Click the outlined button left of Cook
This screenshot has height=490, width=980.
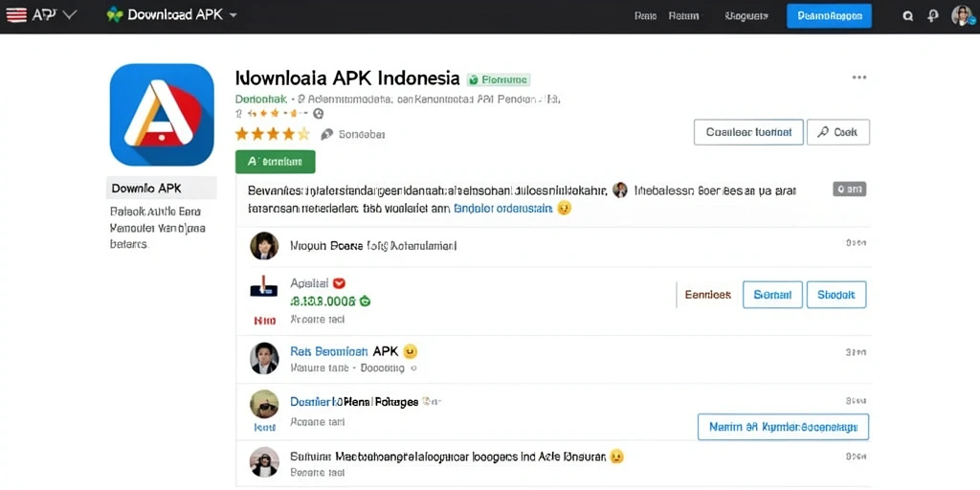tap(748, 132)
